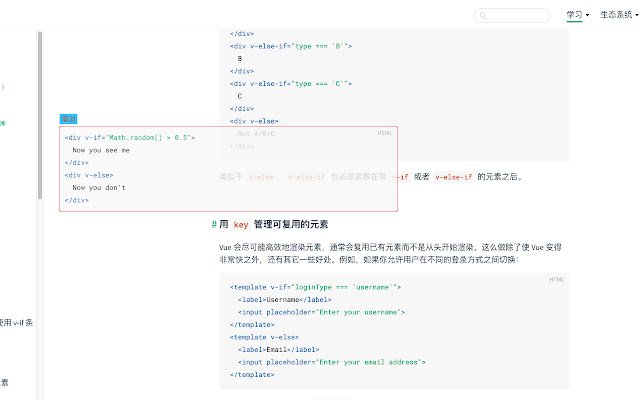Image resolution: width=640 pixels, height=400 pixels.
Task: Click the div v-else line in floating code box
Action: tap(89, 175)
